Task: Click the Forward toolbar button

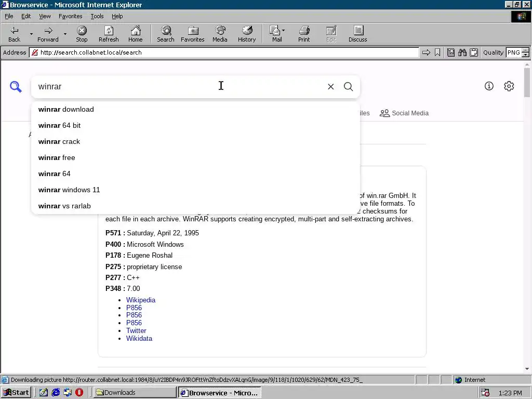Action: (48, 34)
